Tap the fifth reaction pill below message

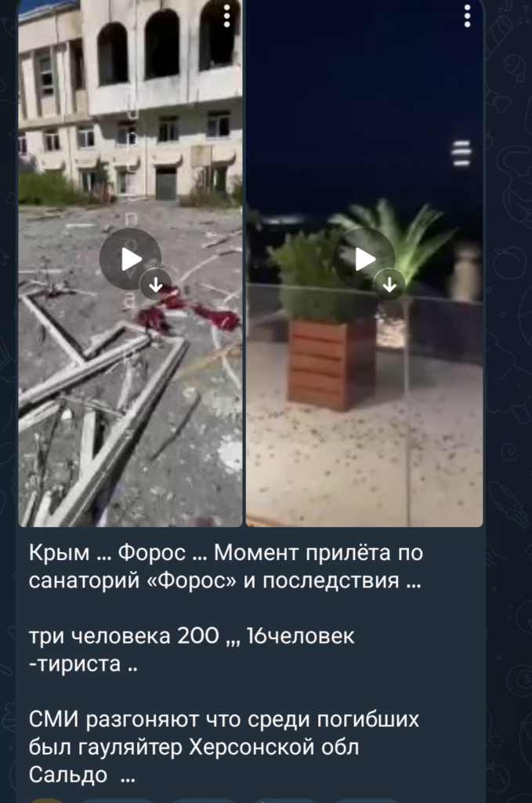click(366, 800)
